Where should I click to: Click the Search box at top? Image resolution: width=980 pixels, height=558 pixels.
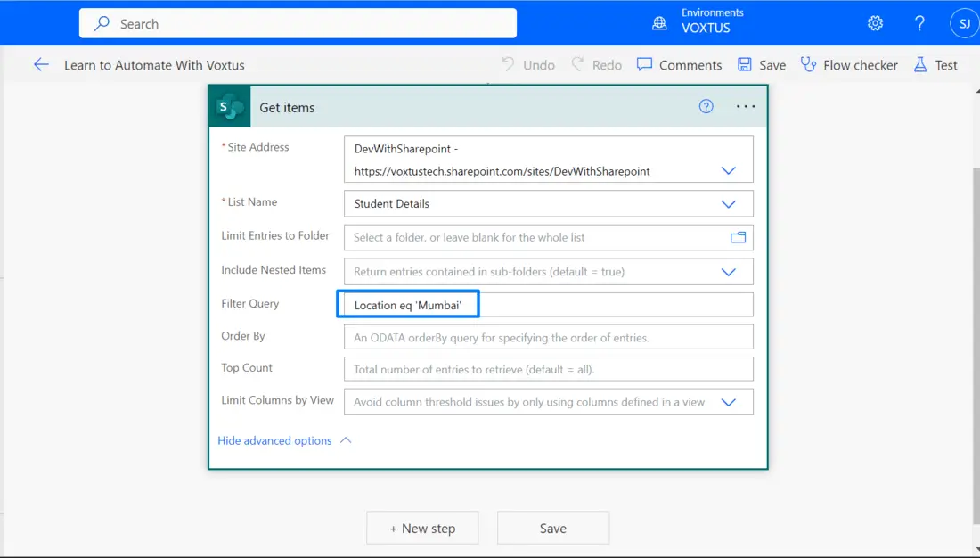click(298, 23)
